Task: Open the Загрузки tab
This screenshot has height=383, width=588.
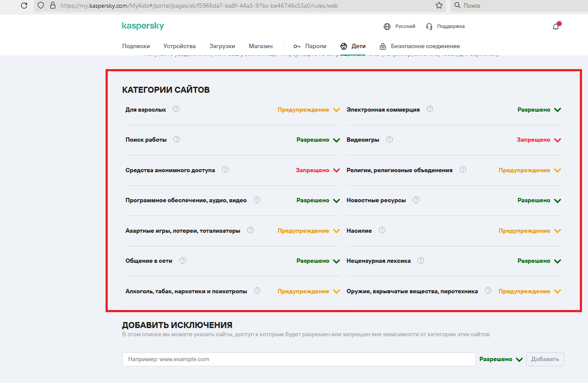Action: click(222, 46)
